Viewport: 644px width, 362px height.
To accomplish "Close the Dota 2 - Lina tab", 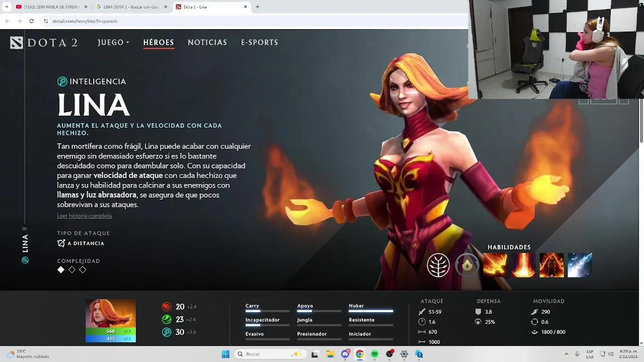I will pyautogui.click(x=246, y=7).
